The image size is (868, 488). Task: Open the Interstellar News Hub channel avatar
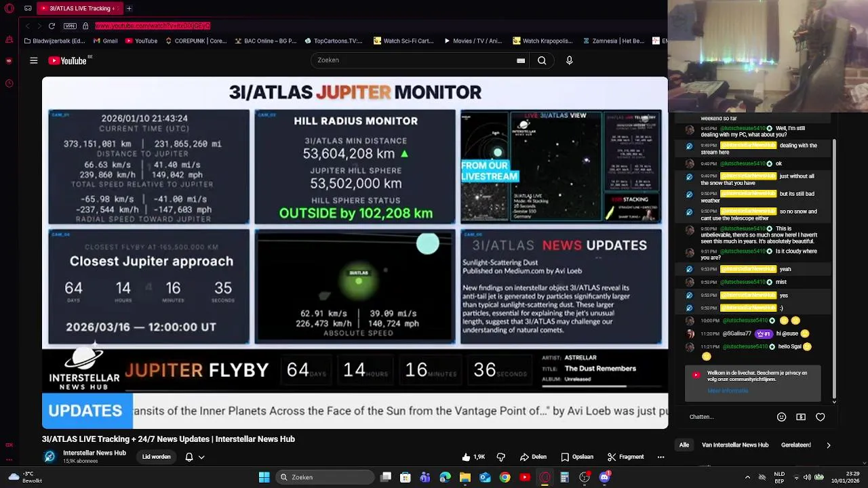[50, 457]
